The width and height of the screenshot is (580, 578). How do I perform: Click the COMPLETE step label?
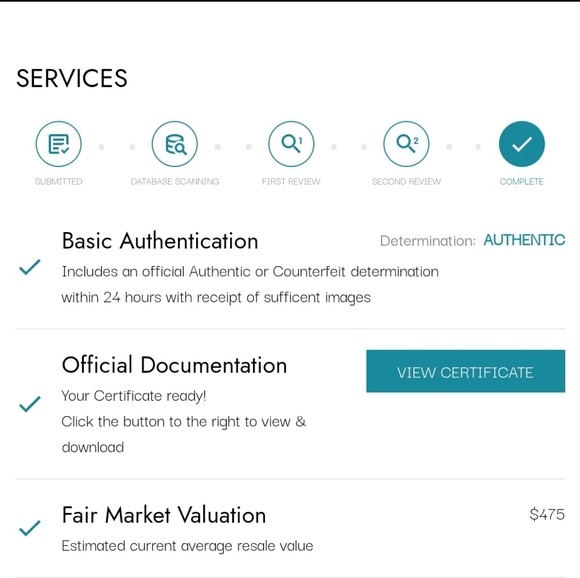click(522, 182)
